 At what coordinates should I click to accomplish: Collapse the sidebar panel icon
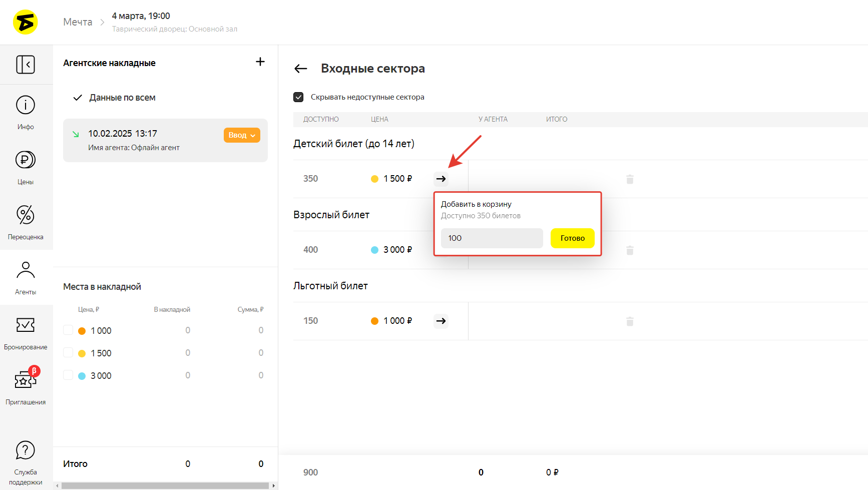26,65
